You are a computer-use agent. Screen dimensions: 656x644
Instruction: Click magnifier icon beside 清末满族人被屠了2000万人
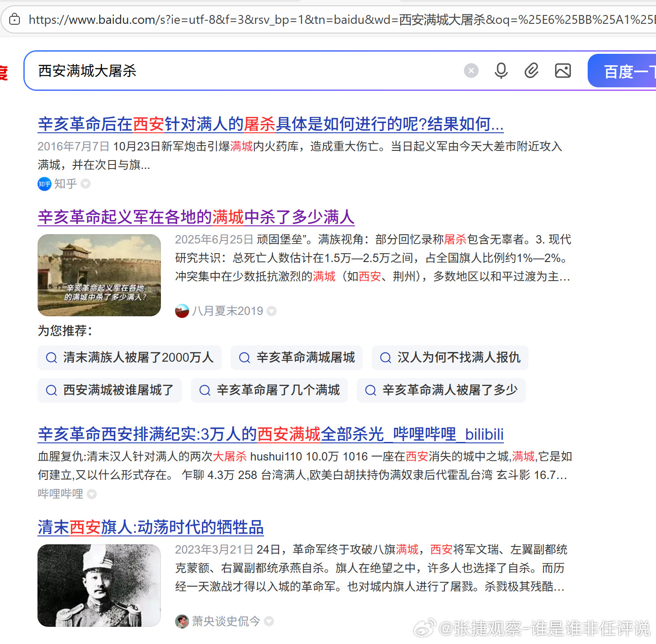(52, 358)
